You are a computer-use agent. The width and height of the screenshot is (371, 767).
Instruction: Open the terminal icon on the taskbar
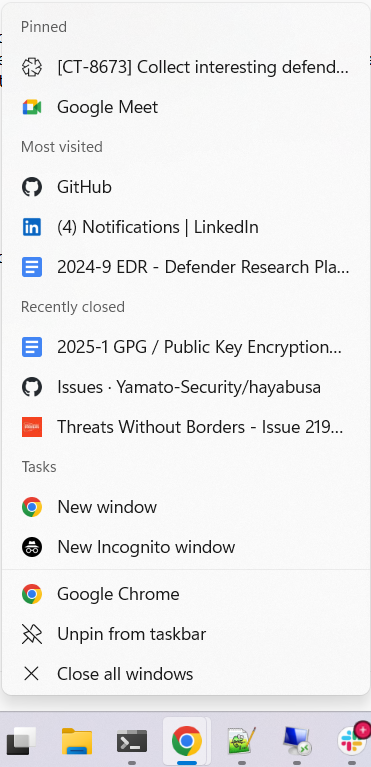pyautogui.click(x=132, y=741)
